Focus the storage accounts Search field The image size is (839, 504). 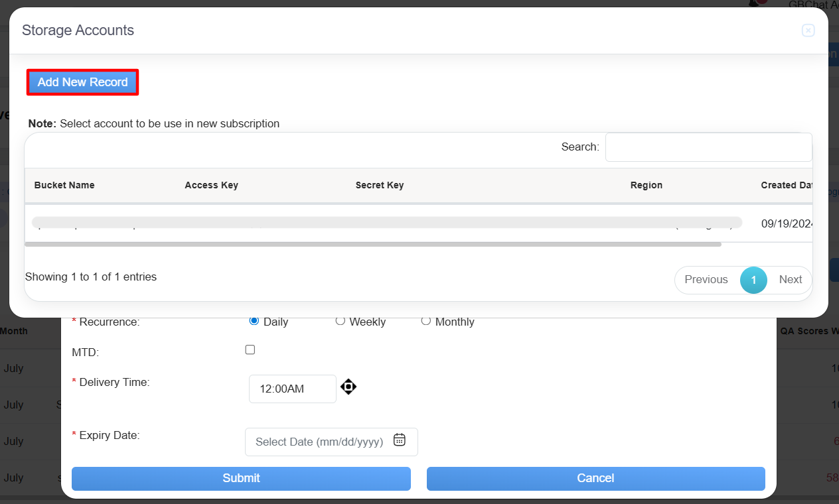[708, 147]
